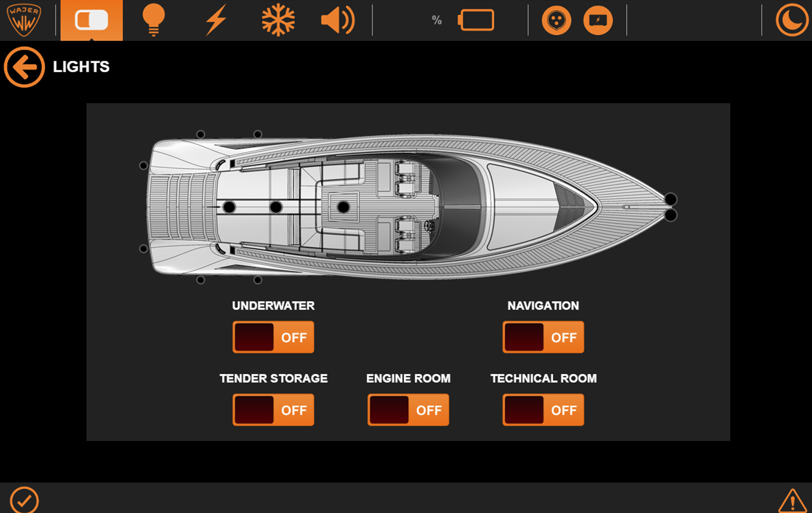812x513 pixels.
Task: Turn on Tender Storage lights
Action: pyautogui.click(x=273, y=410)
